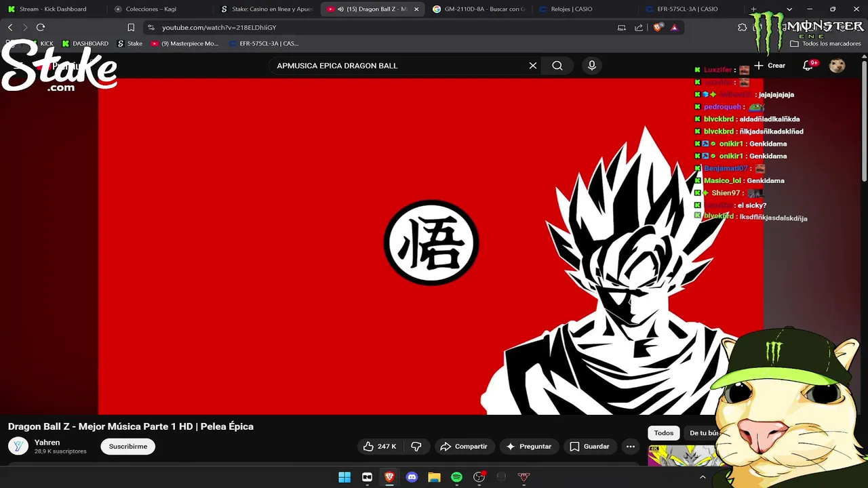This screenshot has width=868, height=488.
Task: Click the video title text
Action: click(x=131, y=426)
